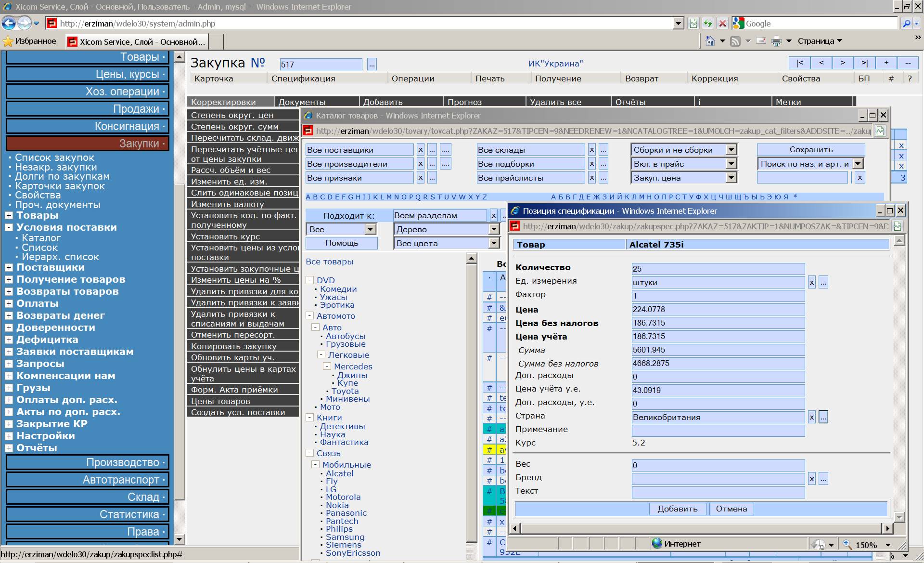Click 'Копировать закупку' menu entry

coord(243,346)
